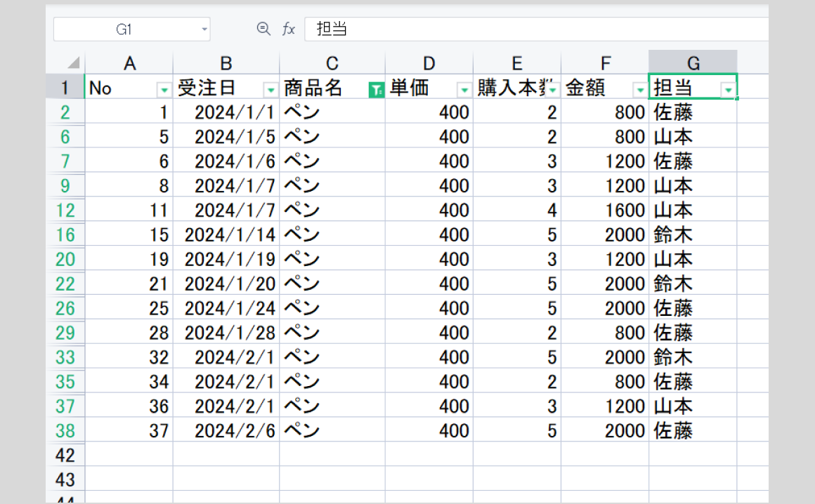815x504 pixels.
Task: Select column G header
Action: coord(693,62)
